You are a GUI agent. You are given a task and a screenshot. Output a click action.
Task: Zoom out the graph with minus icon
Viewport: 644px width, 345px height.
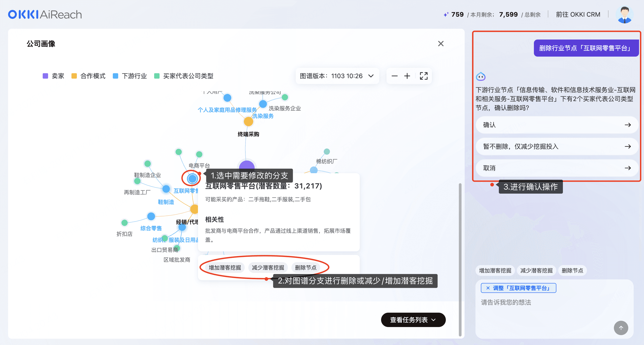pyautogui.click(x=395, y=76)
